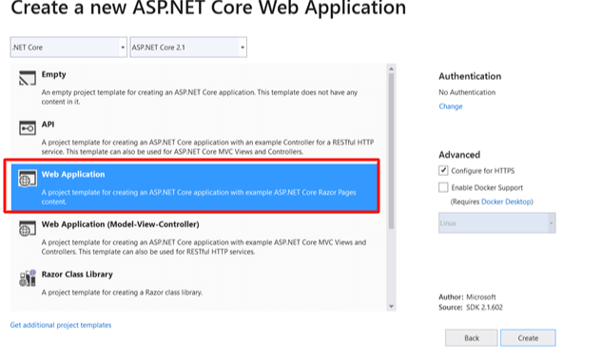Click the API template description text

point(207,147)
